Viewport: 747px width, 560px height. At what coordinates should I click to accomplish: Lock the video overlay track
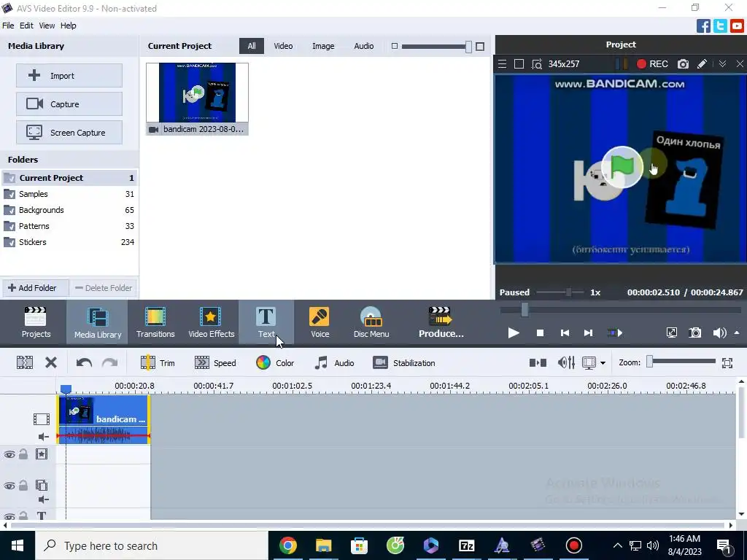coord(23,486)
